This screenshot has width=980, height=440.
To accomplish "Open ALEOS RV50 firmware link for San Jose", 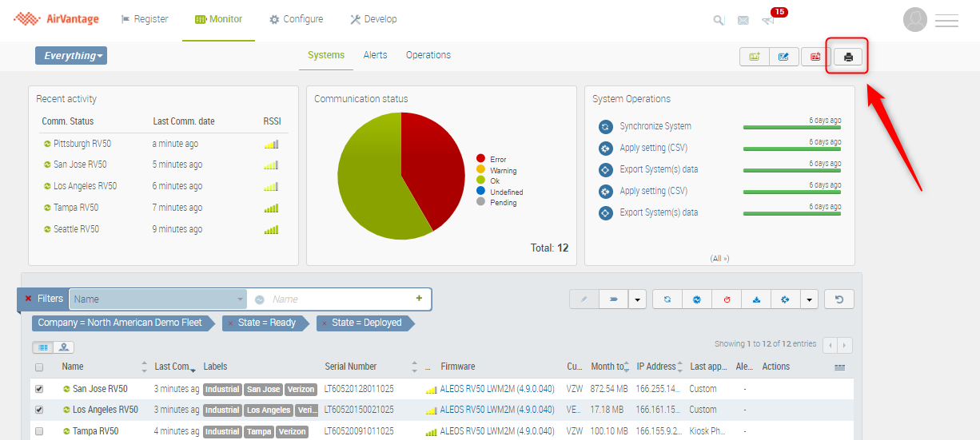I will pyautogui.click(x=496, y=389).
